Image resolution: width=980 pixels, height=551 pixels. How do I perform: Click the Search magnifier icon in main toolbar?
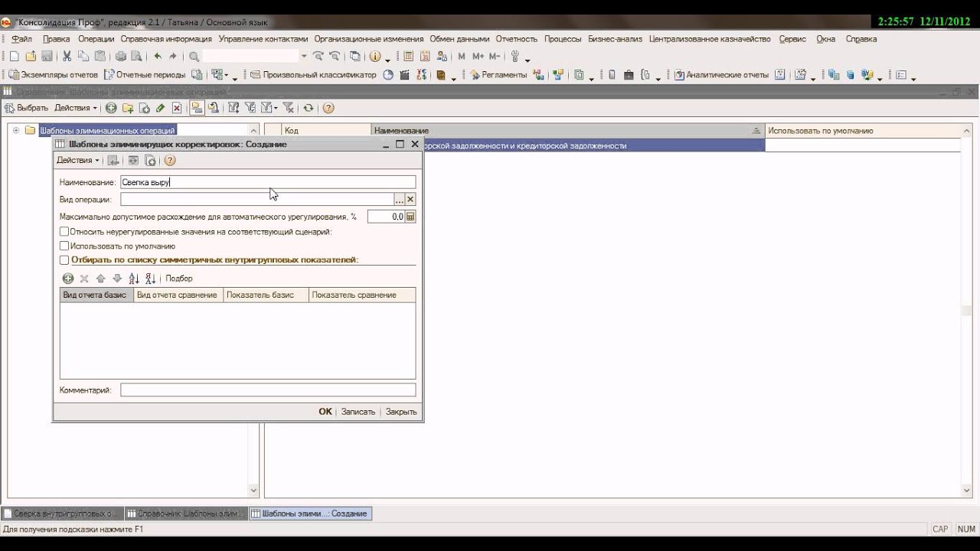pyautogui.click(x=194, y=56)
